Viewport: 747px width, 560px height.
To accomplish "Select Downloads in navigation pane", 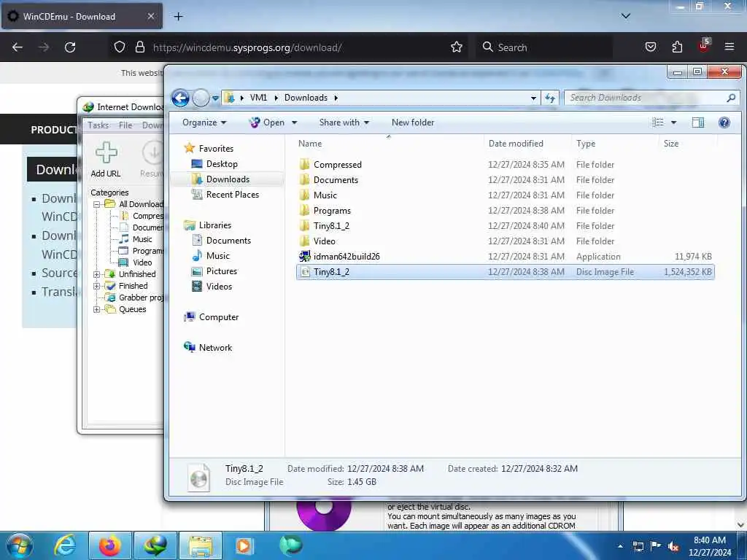I will coord(228,179).
